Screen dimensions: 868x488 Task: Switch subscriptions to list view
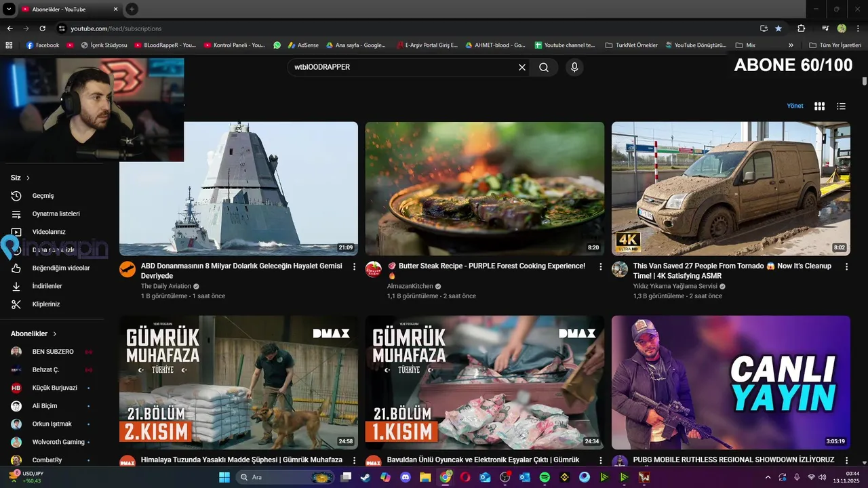(841, 106)
